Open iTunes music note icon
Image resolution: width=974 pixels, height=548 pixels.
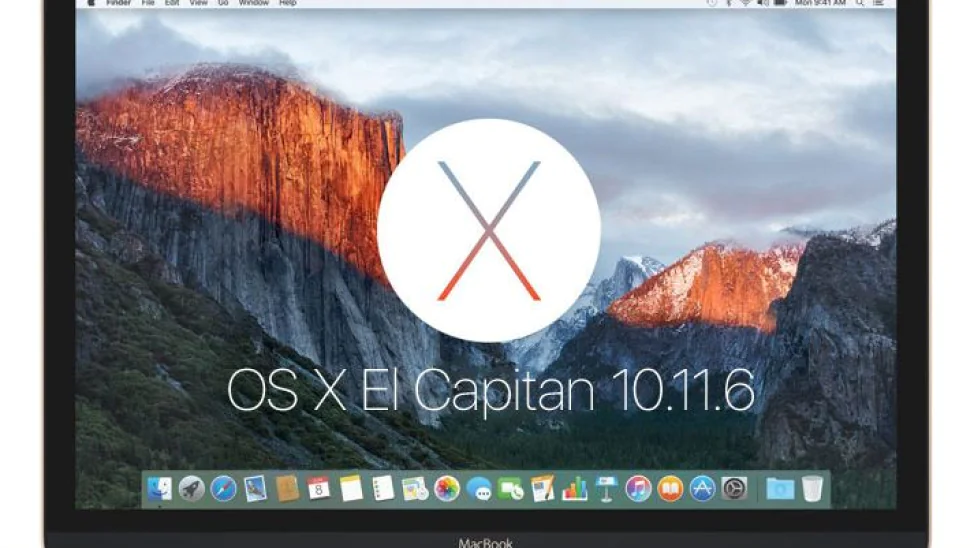click(638, 489)
